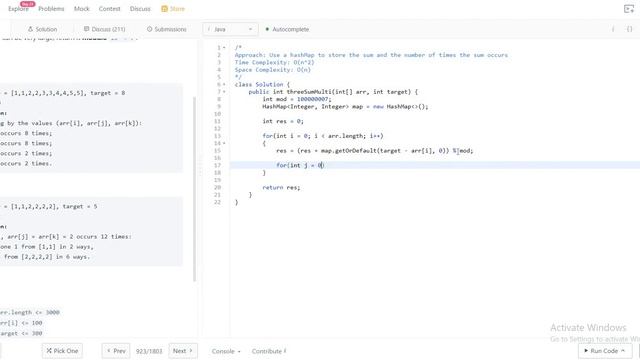Click the HashMap declaration on line 9
640x360 pixels.
point(345,107)
